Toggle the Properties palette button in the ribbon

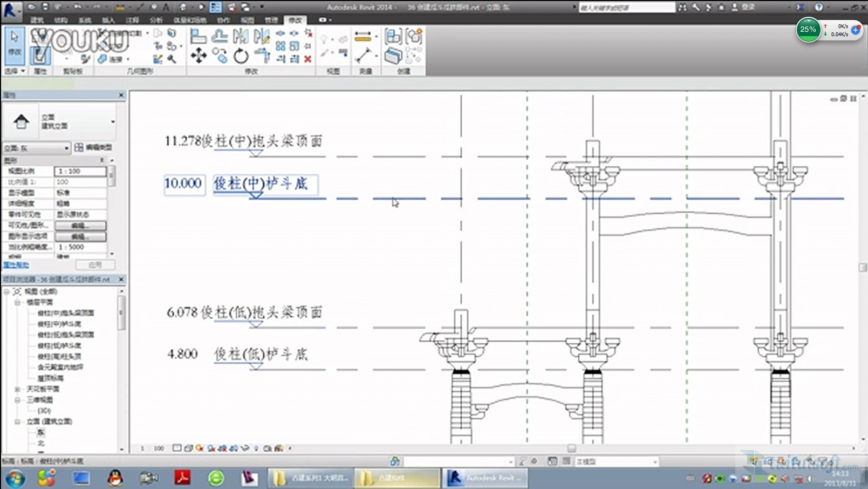point(40,55)
